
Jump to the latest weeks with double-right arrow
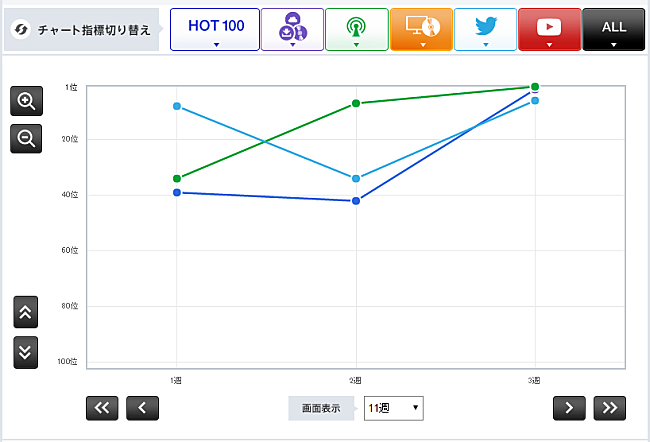[x=609, y=407]
